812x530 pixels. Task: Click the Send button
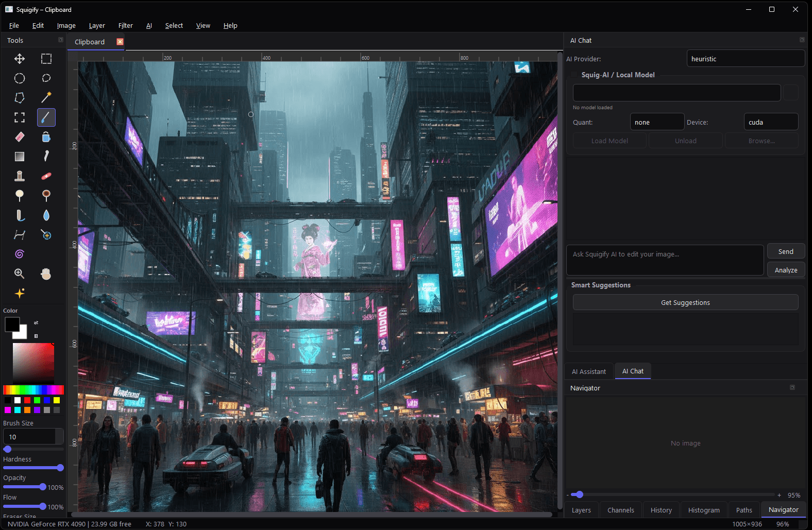786,251
